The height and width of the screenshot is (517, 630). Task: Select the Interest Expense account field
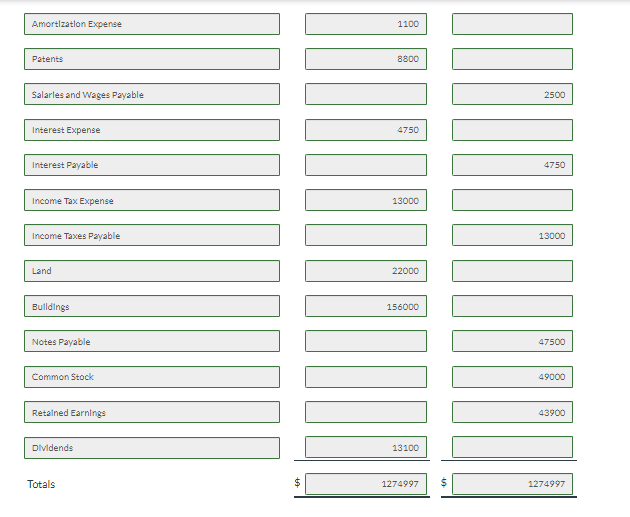point(152,130)
